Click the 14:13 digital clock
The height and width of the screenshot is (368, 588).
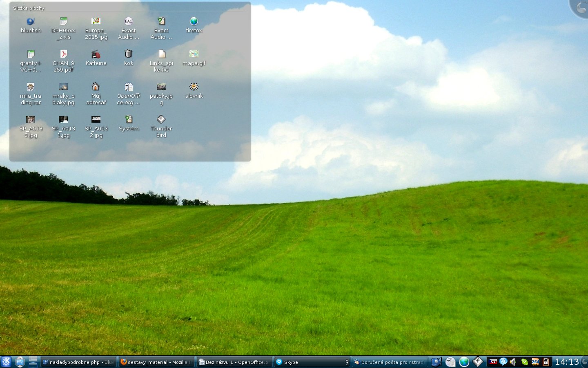(567, 362)
